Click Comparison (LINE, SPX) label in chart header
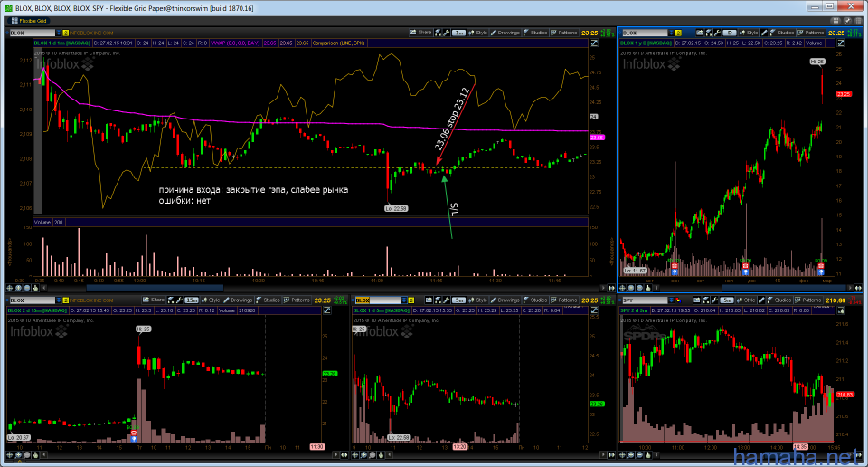This screenshot has width=868, height=467. click(x=338, y=43)
